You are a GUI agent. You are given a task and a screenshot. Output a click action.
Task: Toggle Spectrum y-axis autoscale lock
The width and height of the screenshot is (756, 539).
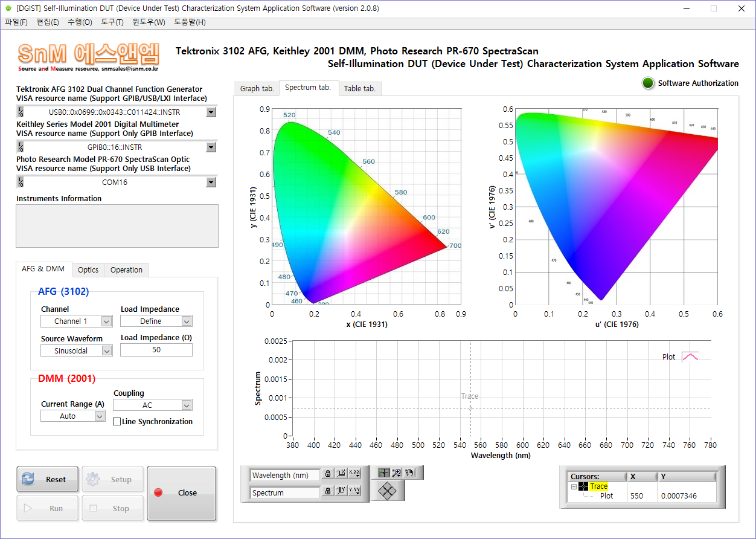tap(328, 491)
